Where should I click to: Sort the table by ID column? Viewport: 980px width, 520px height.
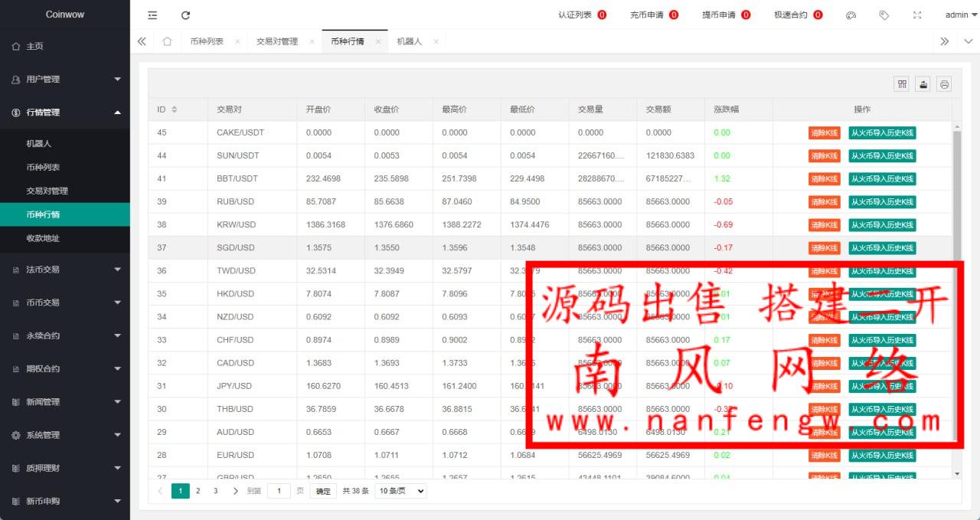point(175,110)
